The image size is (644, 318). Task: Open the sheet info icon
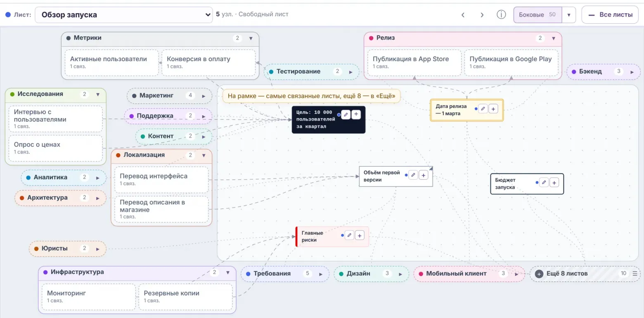tap(501, 14)
